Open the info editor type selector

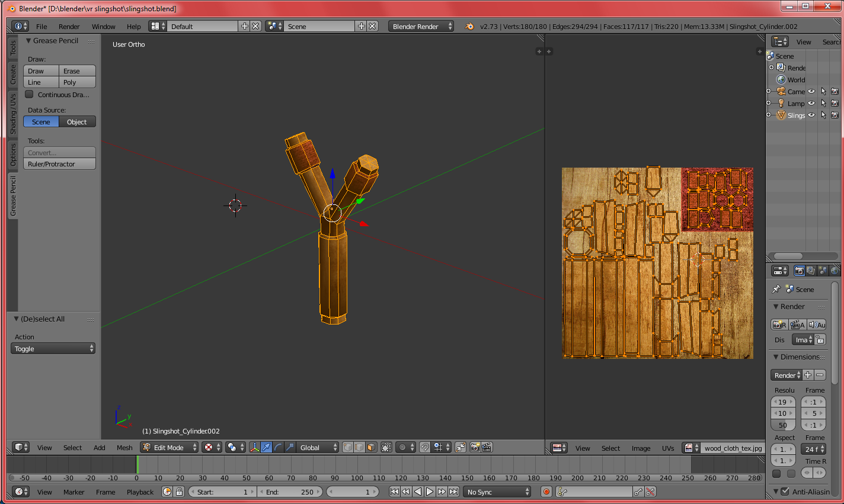click(20, 26)
